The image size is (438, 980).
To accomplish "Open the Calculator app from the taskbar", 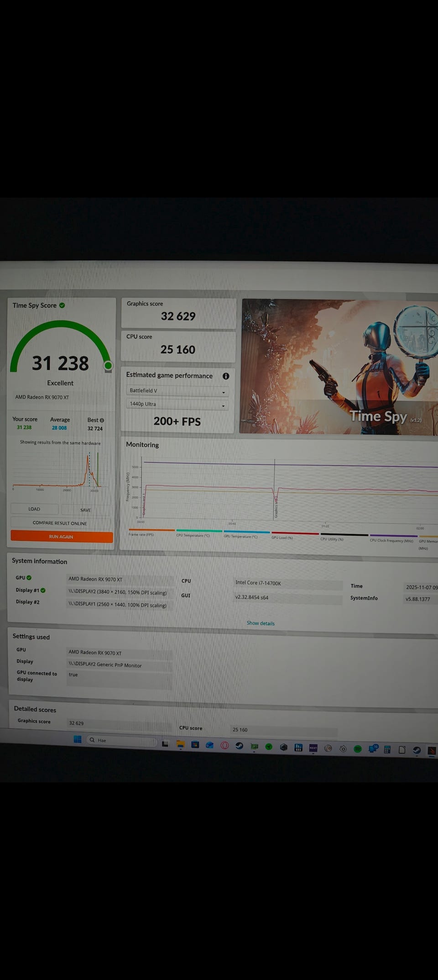I will pyautogui.click(x=387, y=749).
